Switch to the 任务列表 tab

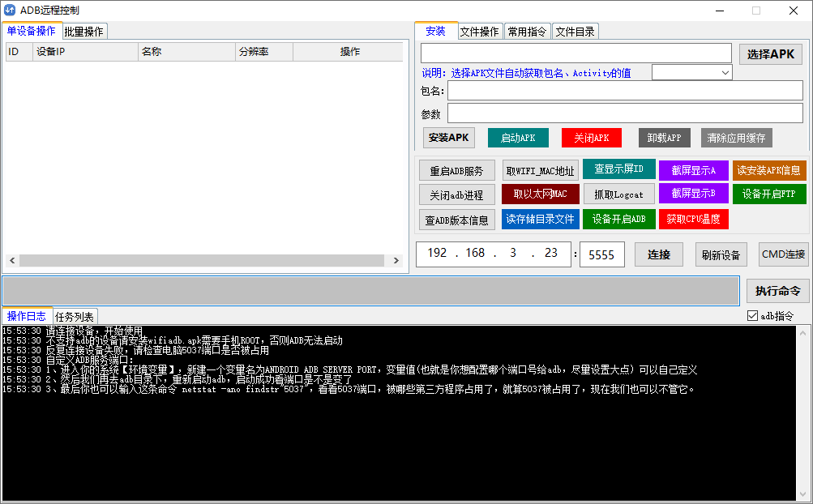[x=75, y=316]
